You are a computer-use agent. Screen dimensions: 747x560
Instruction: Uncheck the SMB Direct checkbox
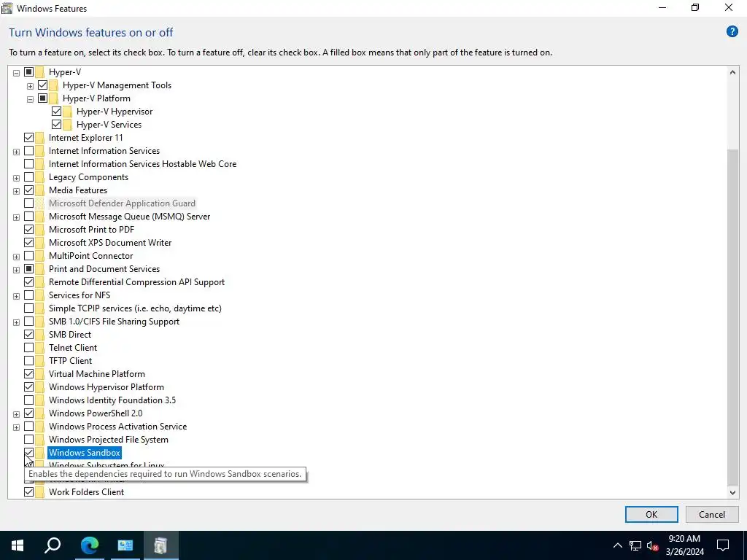point(28,334)
